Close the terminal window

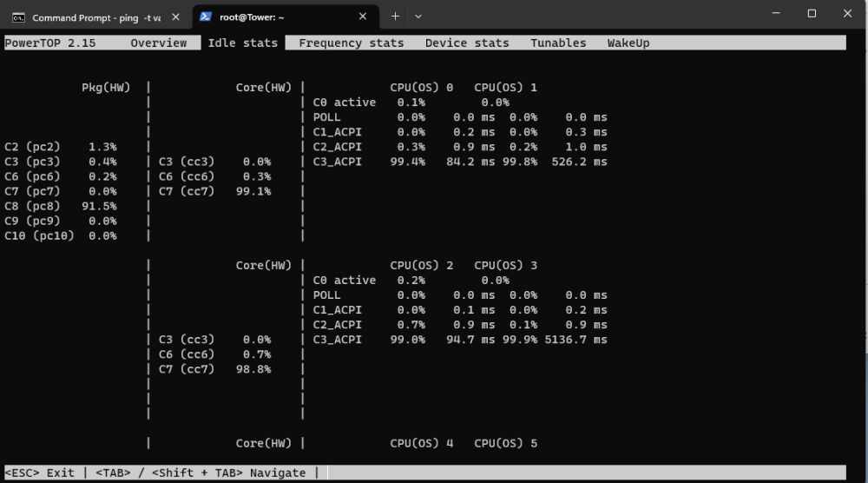[847, 13]
